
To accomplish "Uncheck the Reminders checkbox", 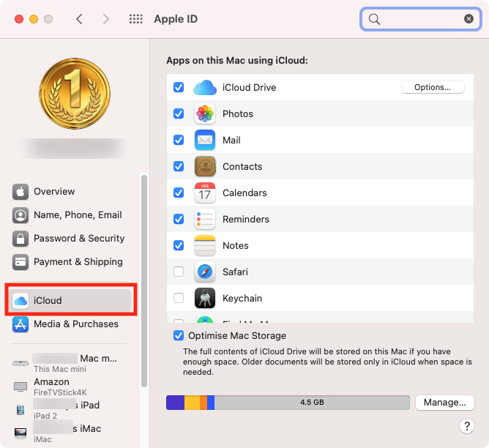I will pyautogui.click(x=179, y=219).
